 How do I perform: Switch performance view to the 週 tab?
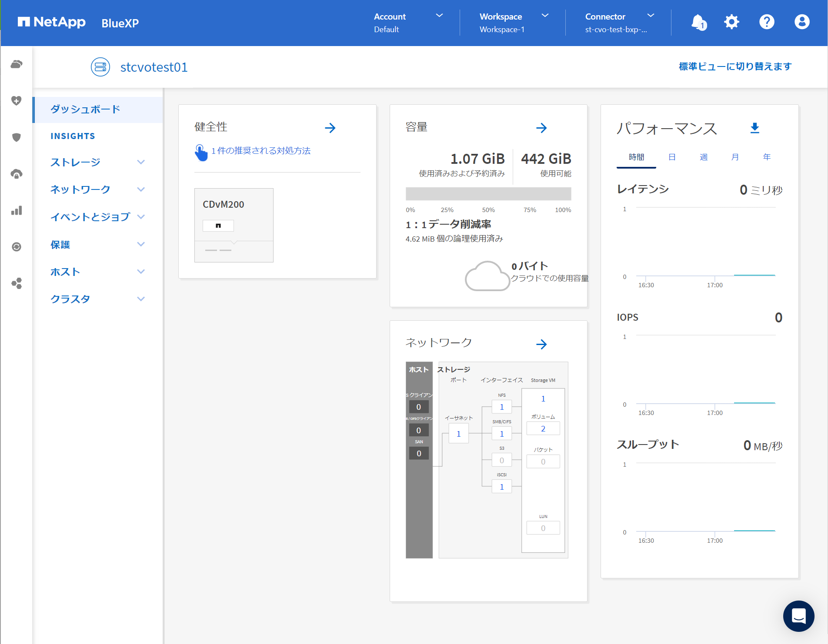tap(703, 157)
